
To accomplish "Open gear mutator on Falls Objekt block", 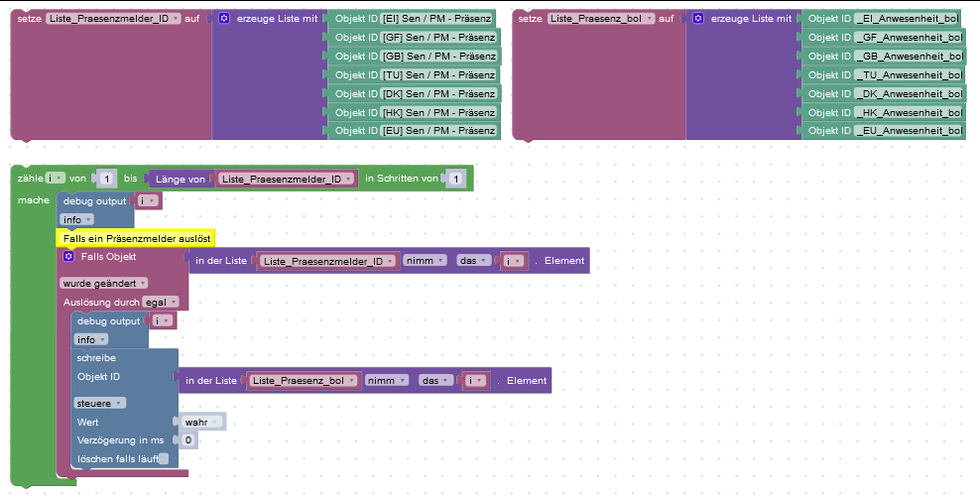I will click(x=68, y=256).
